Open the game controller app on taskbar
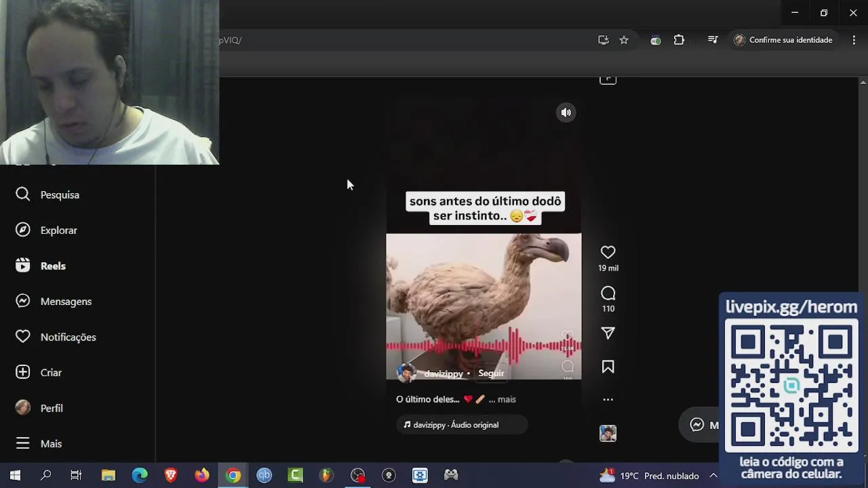Viewport: 868px width, 488px height. (x=451, y=476)
